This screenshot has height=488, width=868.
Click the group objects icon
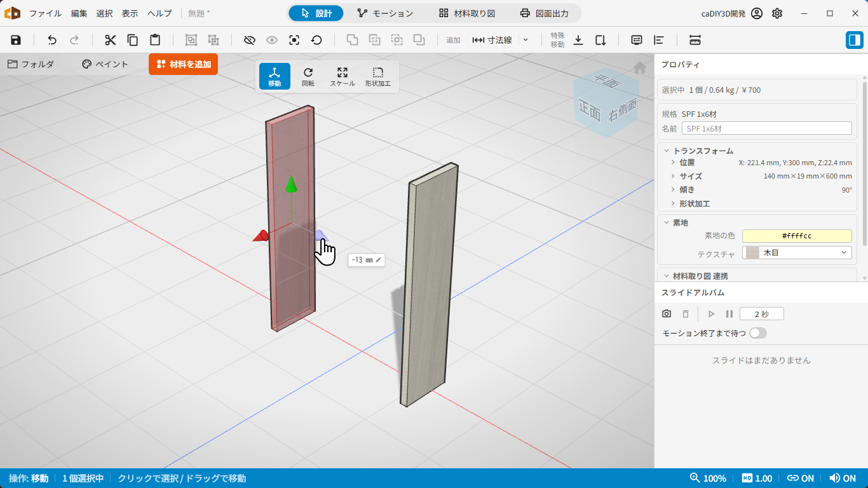click(191, 40)
